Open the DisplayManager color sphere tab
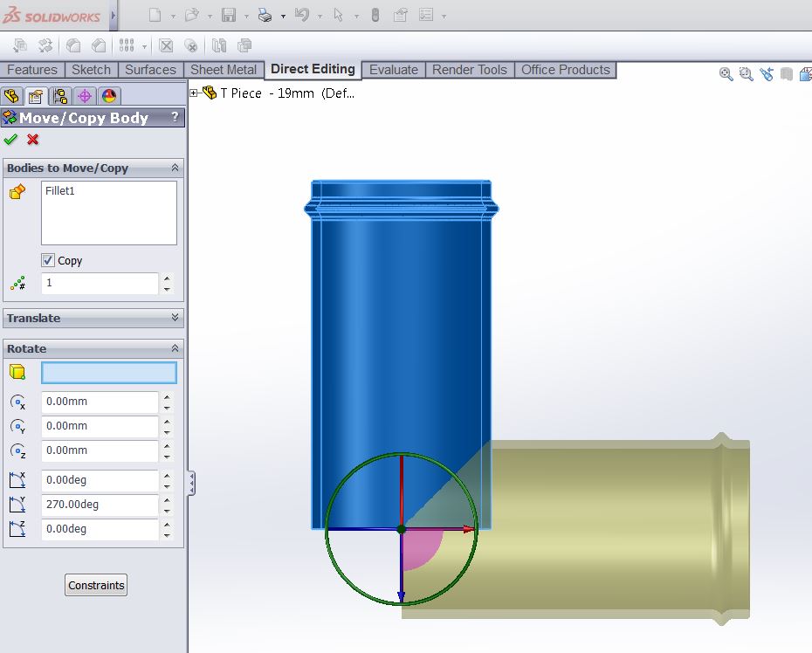This screenshot has height=653, width=812. point(109,96)
